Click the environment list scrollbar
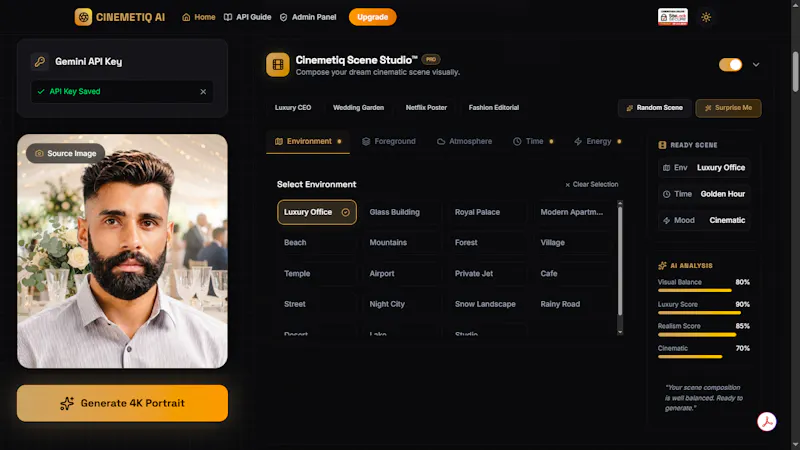The image size is (800, 450). [620, 261]
